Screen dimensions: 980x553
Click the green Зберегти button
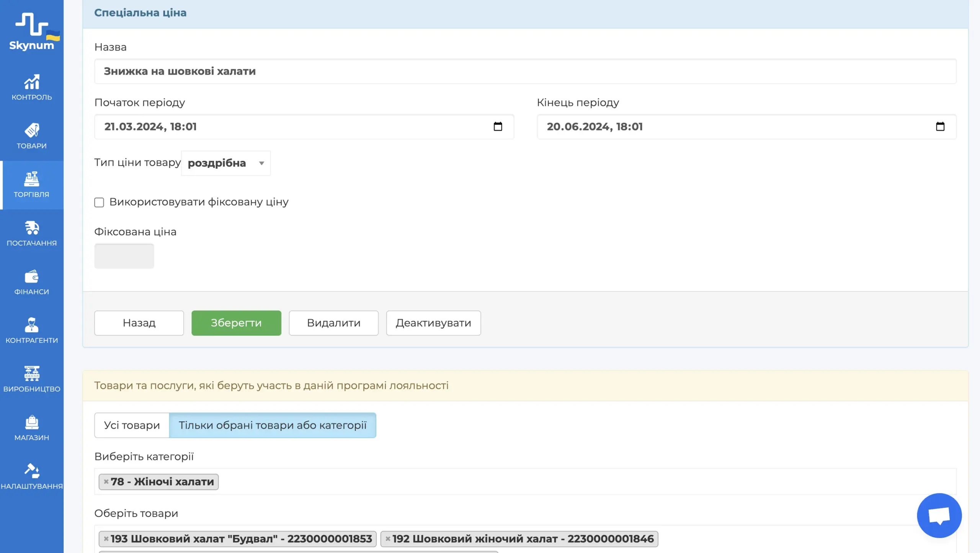click(x=236, y=323)
